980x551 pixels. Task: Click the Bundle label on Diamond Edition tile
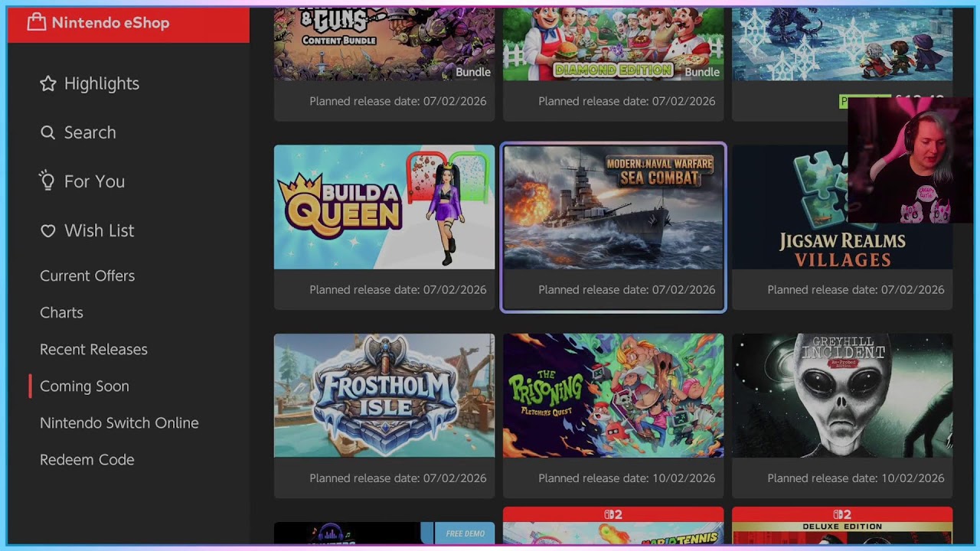tap(702, 72)
